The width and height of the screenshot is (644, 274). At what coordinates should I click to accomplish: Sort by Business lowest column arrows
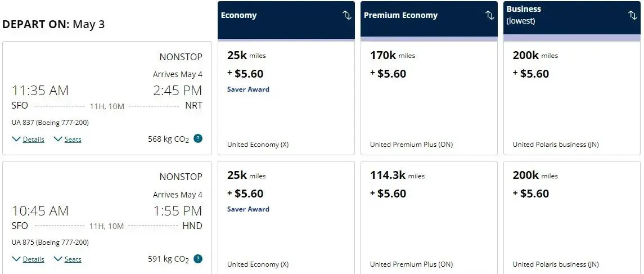click(x=633, y=16)
